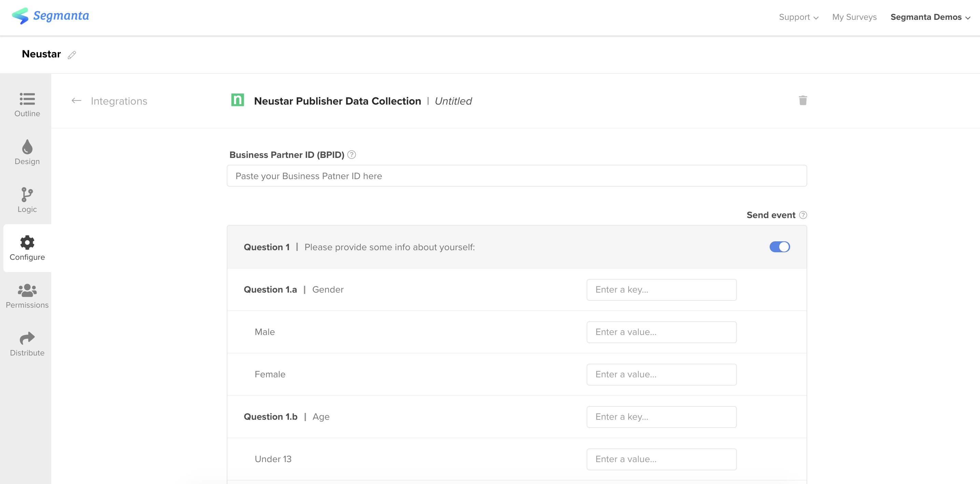Go to My Surveys
The image size is (980, 484).
(x=854, y=17)
